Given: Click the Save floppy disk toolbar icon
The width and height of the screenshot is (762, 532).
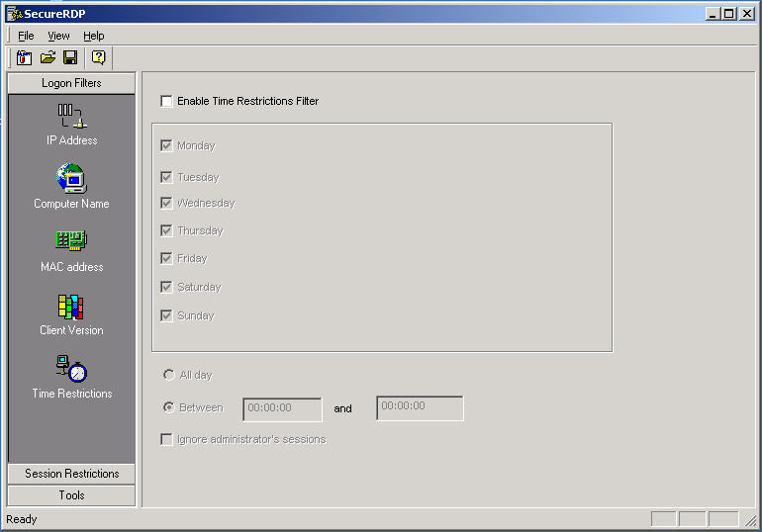Looking at the screenshot, I should click(x=70, y=57).
